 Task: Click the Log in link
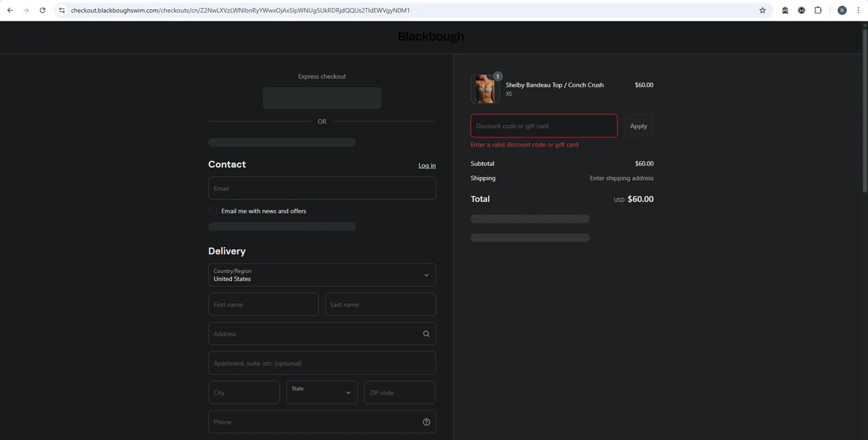(427, 165)
